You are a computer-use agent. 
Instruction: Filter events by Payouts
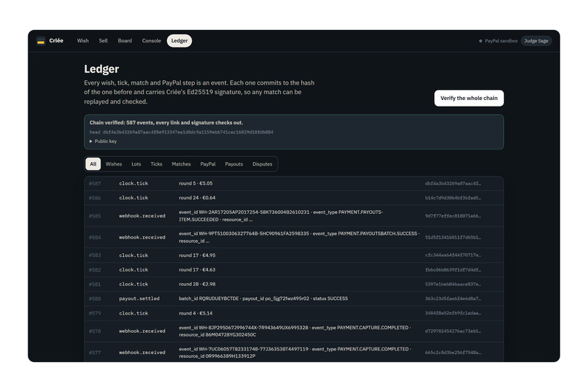234,164
